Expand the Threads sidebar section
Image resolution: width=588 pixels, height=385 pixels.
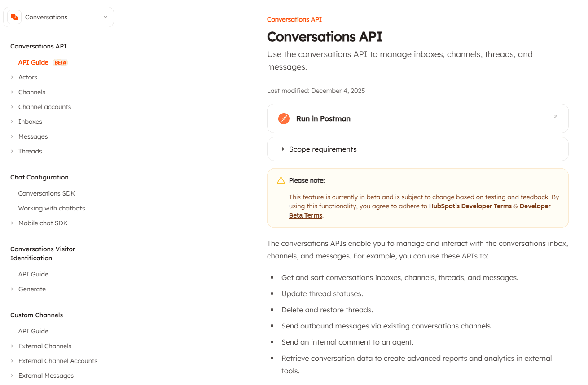click(x=30, y=151)
